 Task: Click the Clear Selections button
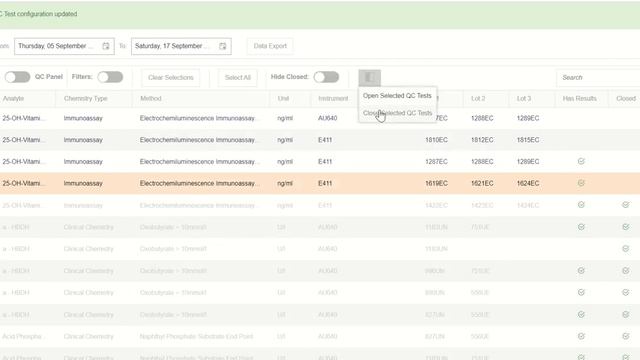[171, 77]
